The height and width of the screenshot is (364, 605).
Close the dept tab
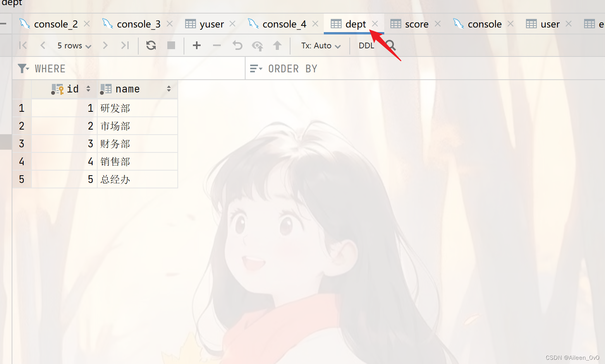375,24
